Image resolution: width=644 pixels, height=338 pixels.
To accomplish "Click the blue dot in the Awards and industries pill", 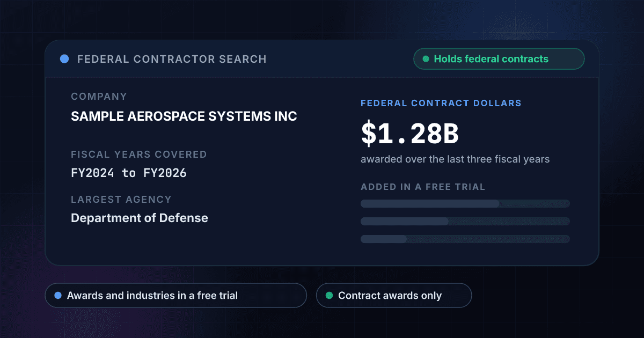I will (58, 296).
